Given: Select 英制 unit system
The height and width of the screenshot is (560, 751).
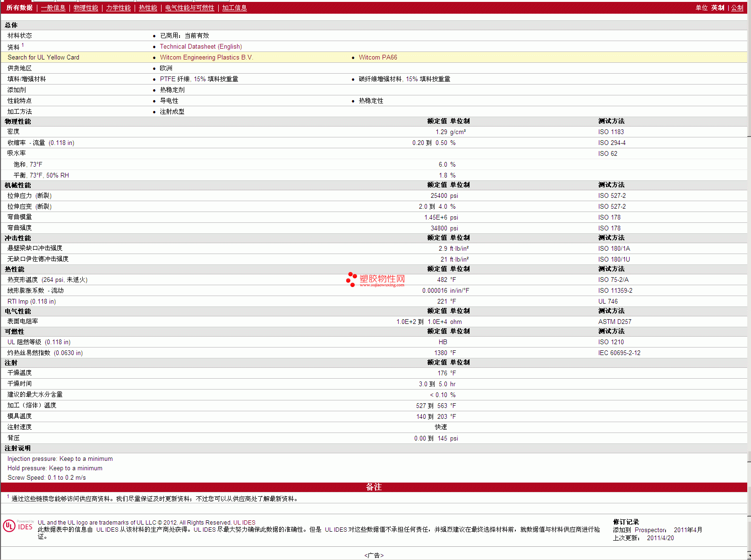Looking at the screenshot, I should coord(717,8).
